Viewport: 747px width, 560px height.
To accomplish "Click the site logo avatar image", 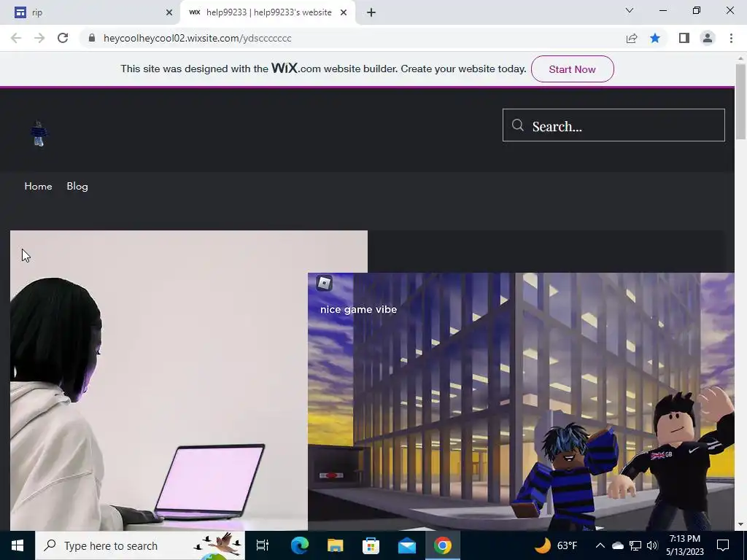I will point(39,134).
